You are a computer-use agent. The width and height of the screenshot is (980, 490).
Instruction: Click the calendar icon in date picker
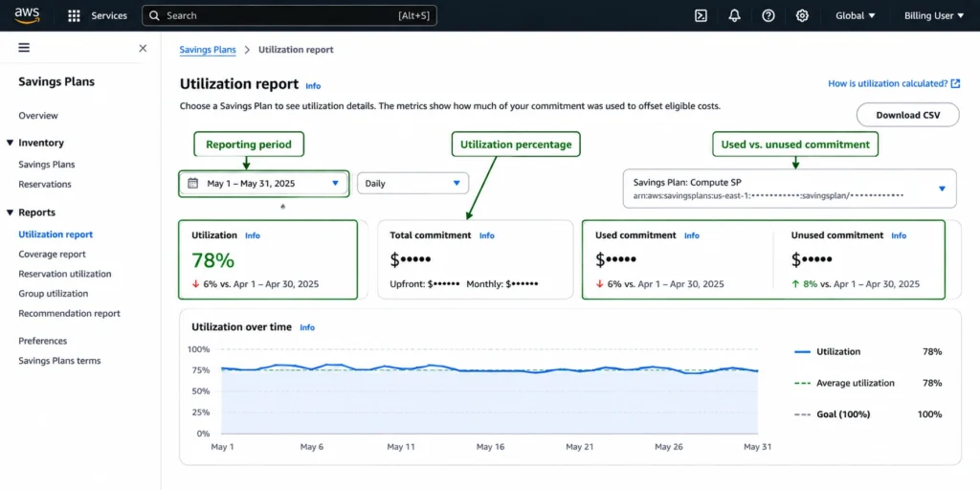pos(193,183)
